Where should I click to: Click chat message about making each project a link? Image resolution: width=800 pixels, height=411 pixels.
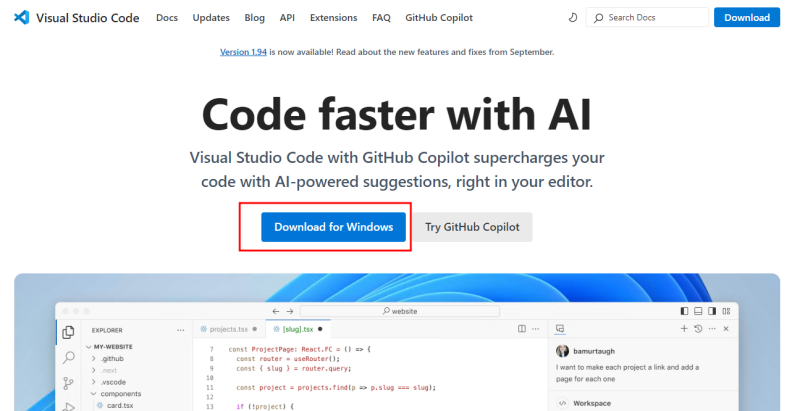[628, 373]
